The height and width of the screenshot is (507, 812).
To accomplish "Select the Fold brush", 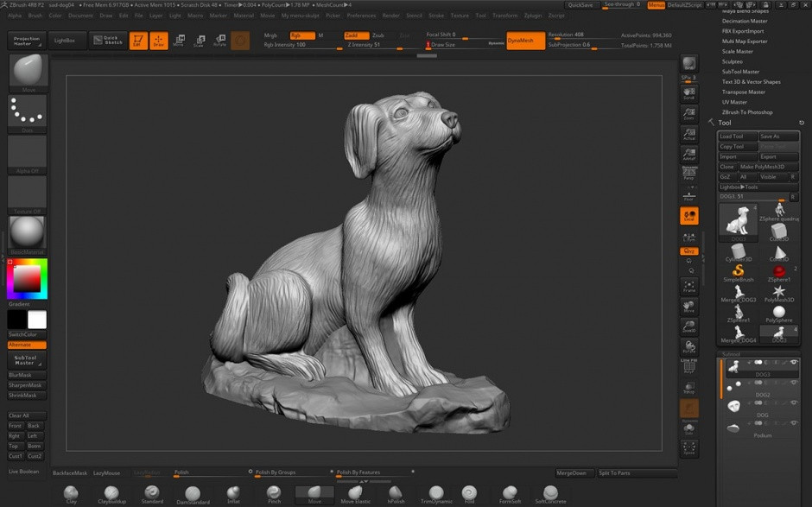I will (x=469, y=493).
